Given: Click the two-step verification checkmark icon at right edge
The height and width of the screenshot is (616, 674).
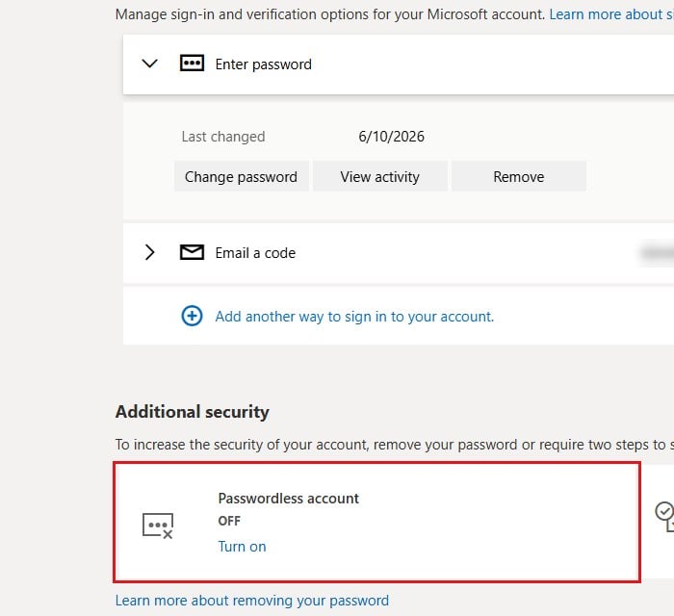Looking at the screenshot, I should 664,516.
